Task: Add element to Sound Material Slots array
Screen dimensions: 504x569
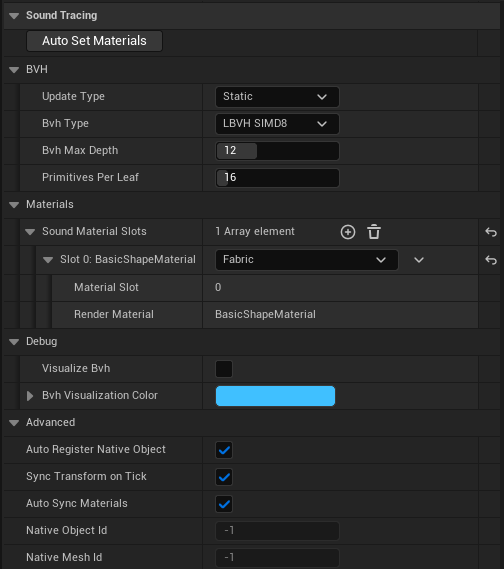Action: tap(348, 232)
